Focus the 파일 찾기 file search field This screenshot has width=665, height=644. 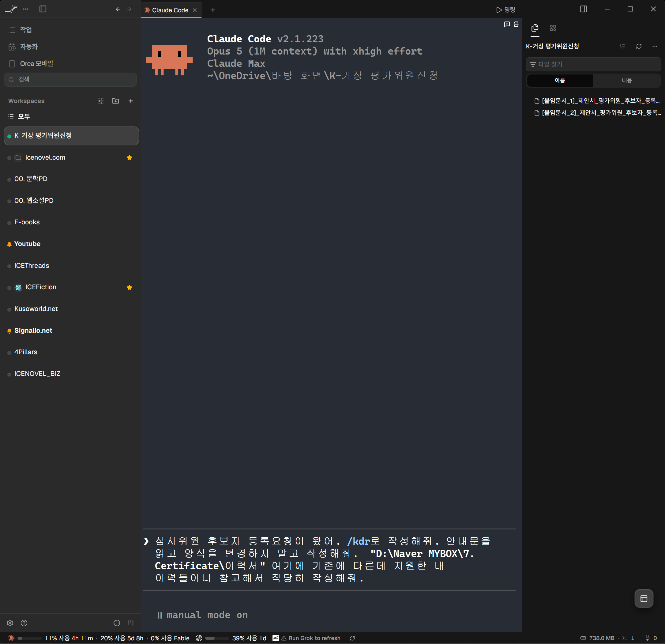pyautogui.click(x=593, y=64)
